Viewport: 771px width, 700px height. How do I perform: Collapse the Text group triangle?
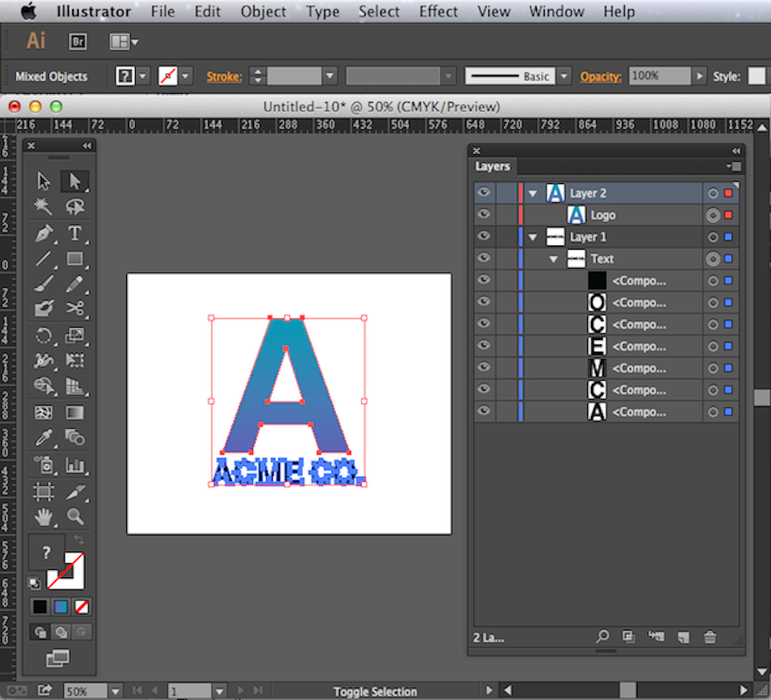(x=554, y=260)
